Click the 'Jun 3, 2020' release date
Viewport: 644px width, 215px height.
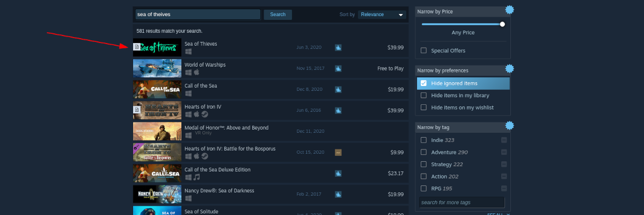click(309, 47)
